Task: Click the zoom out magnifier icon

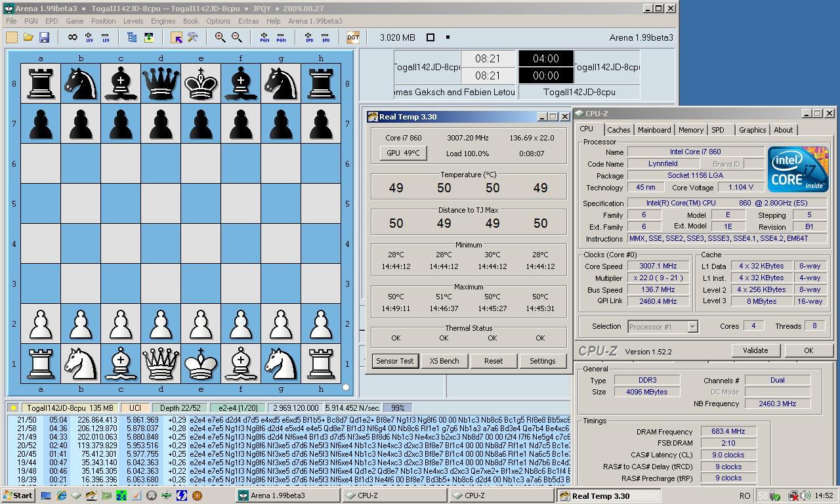Action: 237,37
